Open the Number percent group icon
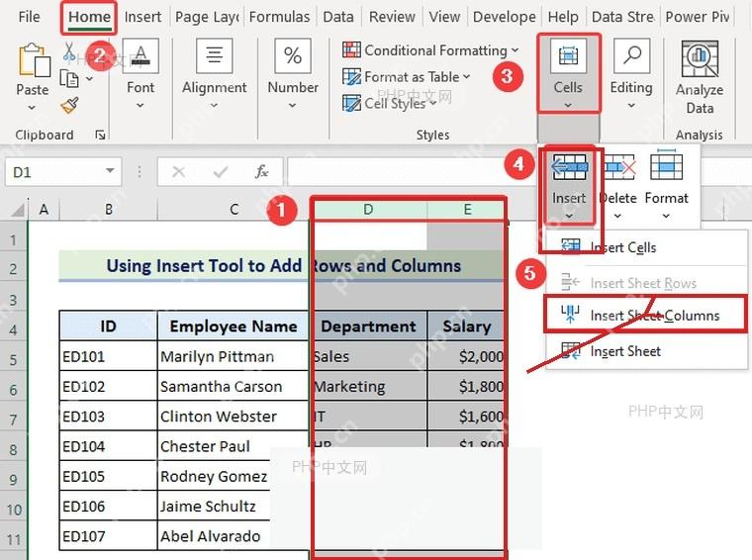This screenshot has width=752, height=560. click(x=293, y=56)
